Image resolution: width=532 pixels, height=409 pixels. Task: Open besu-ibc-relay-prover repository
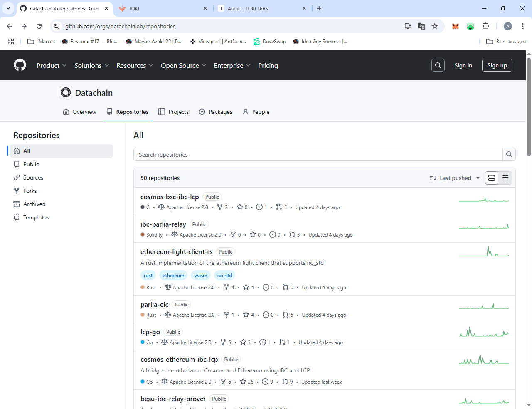point(173,399)
